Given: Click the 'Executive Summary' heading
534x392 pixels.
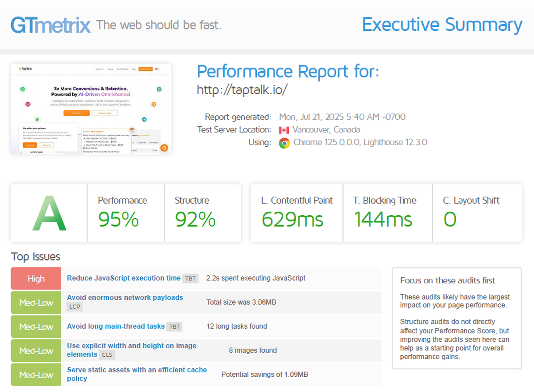Looking at the screenshot, I should point(442,25).
